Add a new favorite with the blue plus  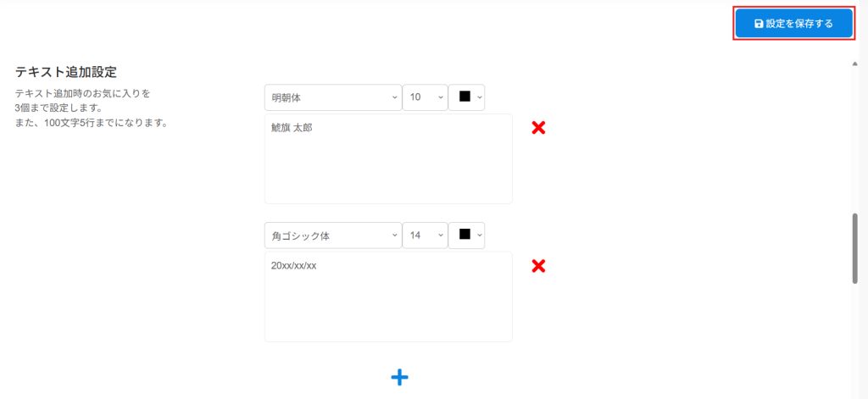point(400,378)
